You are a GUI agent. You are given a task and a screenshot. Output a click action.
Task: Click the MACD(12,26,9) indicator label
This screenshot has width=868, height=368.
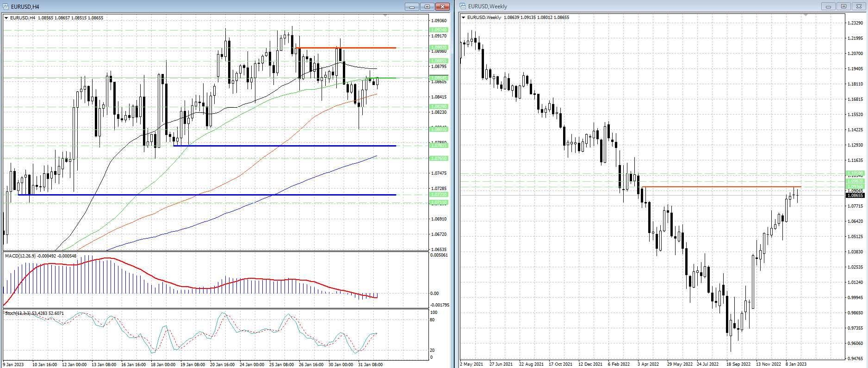tap(19, 256)
